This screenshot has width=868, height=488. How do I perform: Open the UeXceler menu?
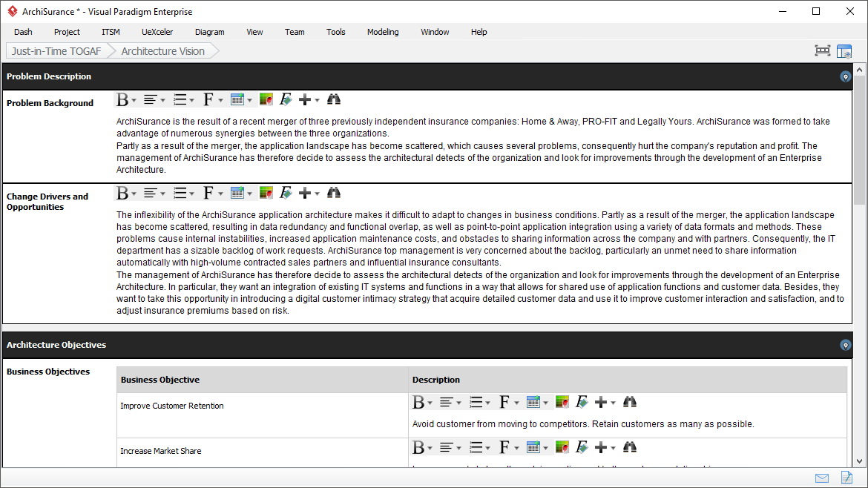tap(157, 32)
